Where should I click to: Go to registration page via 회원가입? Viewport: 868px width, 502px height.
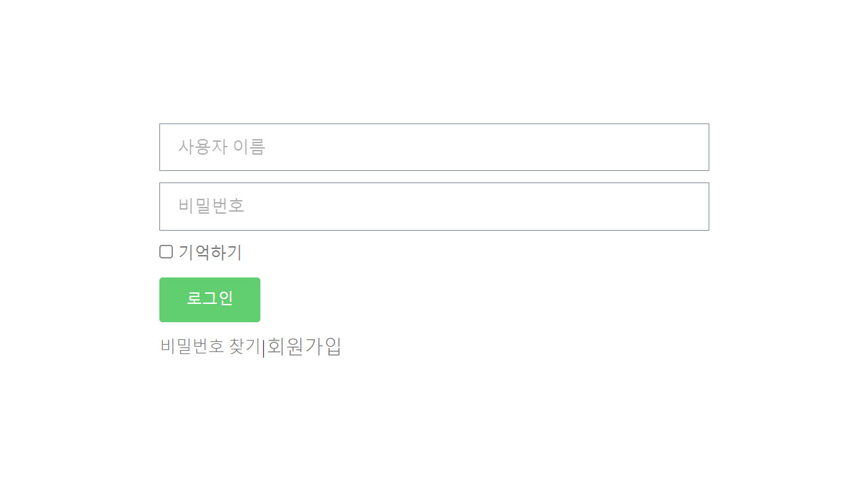[303, 346]
